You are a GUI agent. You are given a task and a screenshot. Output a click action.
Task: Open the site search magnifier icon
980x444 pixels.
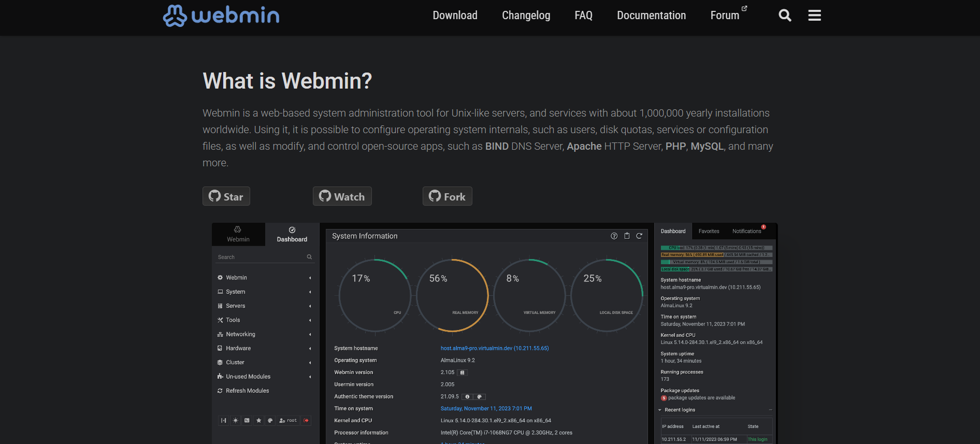click(785, 16)
